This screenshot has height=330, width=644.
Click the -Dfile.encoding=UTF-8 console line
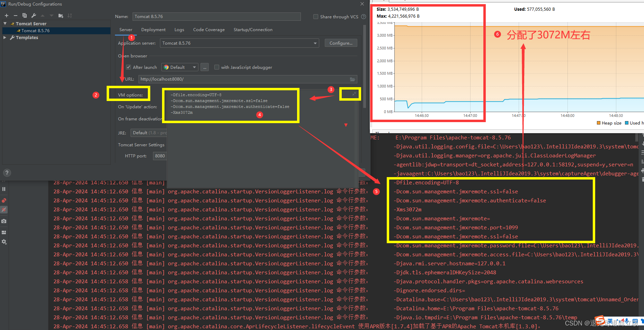(426, 183)
